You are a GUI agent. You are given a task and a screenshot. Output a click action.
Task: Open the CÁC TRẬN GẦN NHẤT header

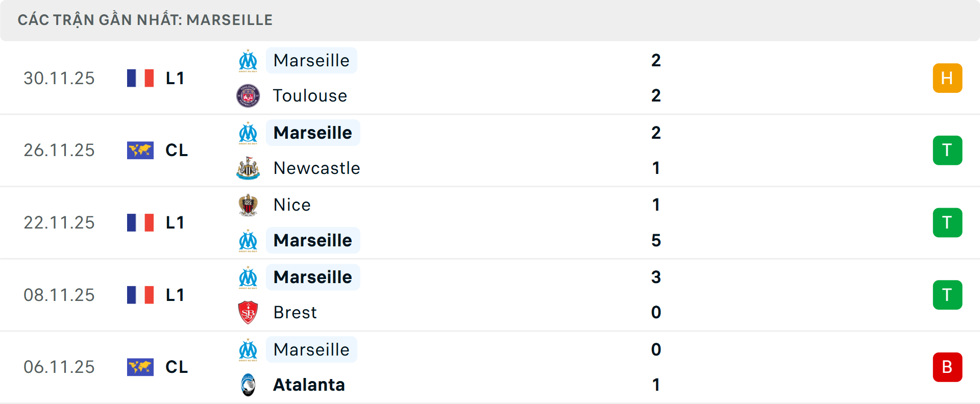[146, 19]
